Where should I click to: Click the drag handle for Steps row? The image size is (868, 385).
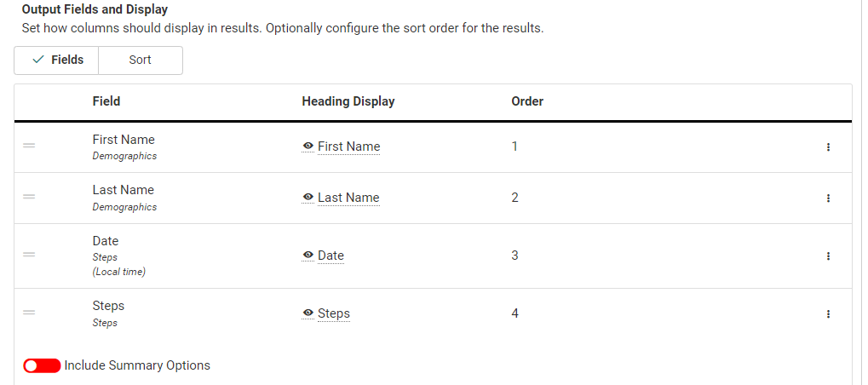click(x=29, y=313)
